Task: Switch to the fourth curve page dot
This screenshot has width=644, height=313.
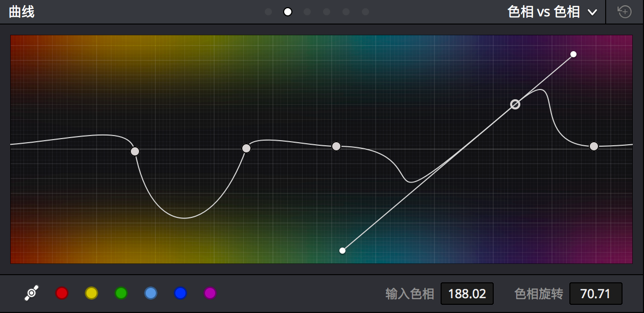Action: 327,12
